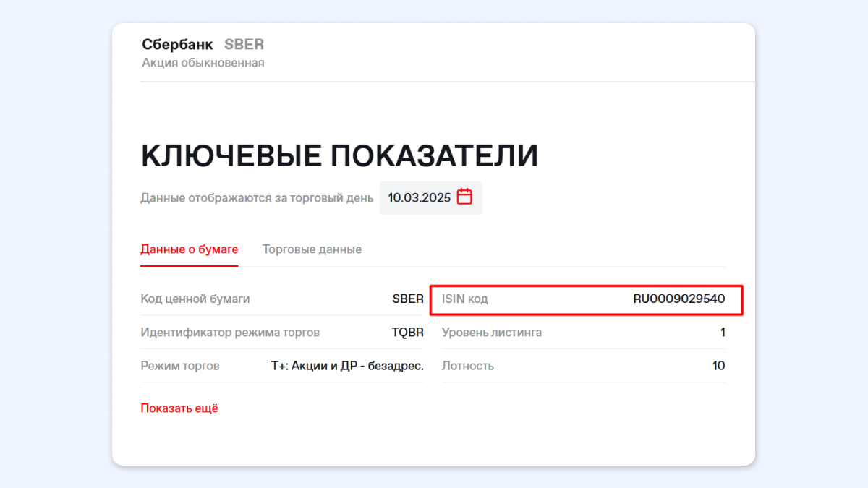Image resolution: width=868 pixels, height=488 pixels.
Task: Click the Режим торгов label
Action: click(x=180, y=366)
